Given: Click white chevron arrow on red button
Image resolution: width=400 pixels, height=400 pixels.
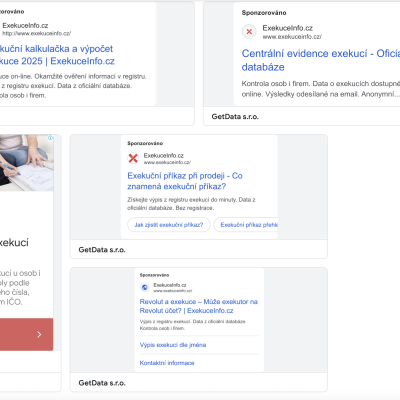Looking at the screenshot, I should (x=39, y=334).
